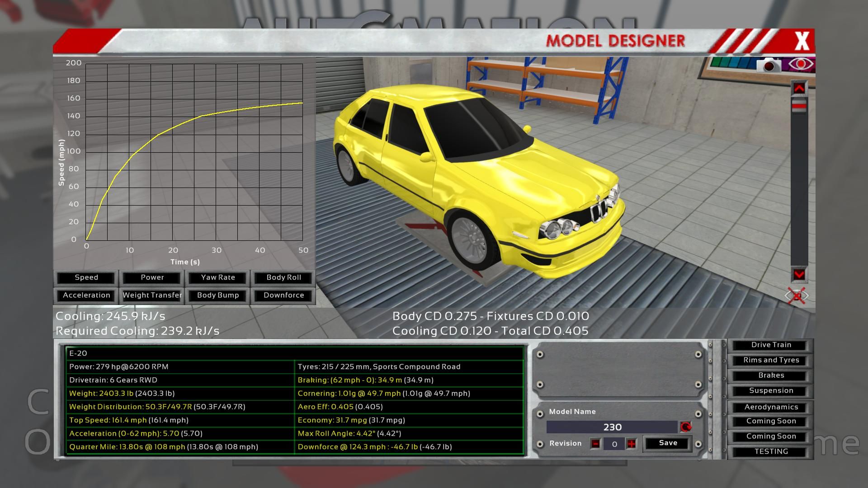Image resolution: width=868 pixels, height=488 pixels.
Task: Click the model name reset icon
Action: (686, 427)
